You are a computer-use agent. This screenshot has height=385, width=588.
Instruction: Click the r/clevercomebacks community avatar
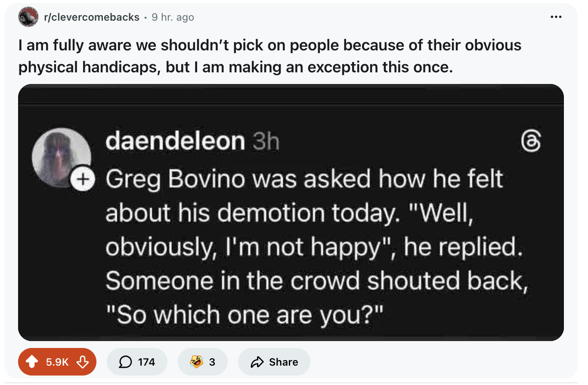(28, 17)
